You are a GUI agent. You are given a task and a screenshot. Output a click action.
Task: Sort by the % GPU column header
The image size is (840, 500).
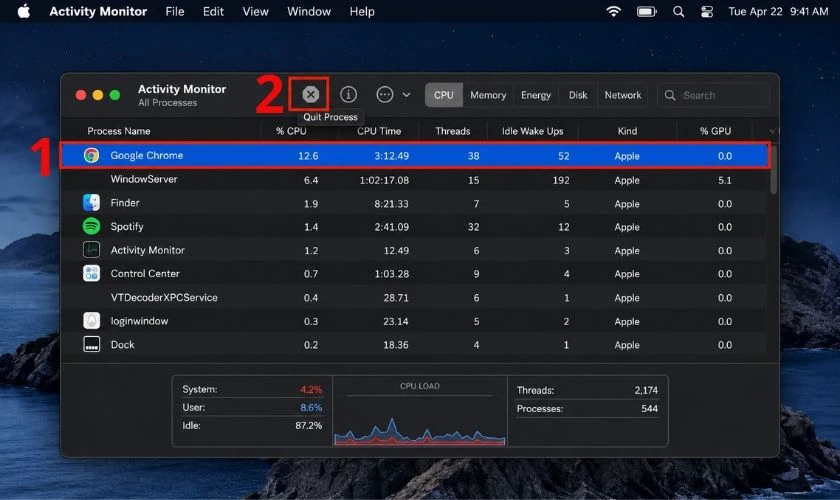pyautogui.click(x=715, y=131)
